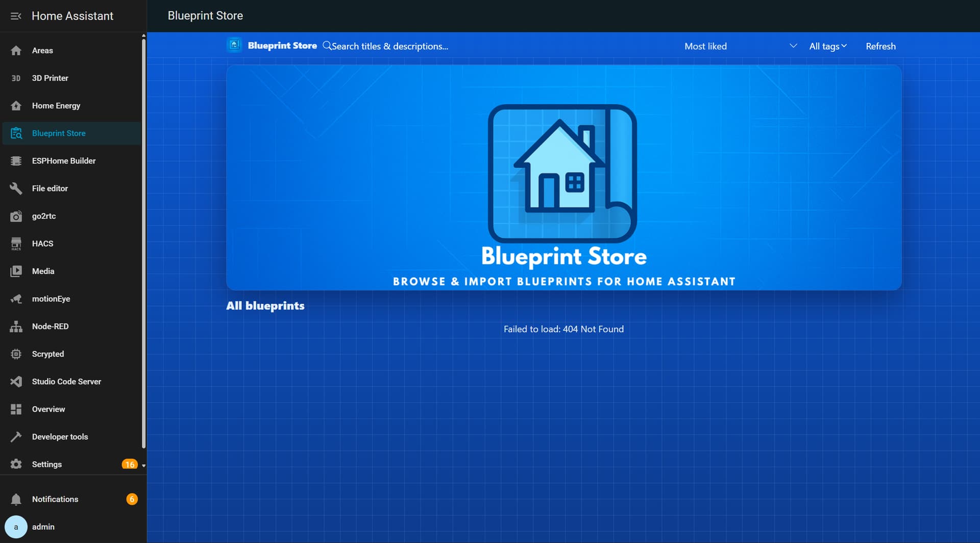Open motionEye from the sidebar
The height and width of the screenshot is (543, 980).
(71, 299)
